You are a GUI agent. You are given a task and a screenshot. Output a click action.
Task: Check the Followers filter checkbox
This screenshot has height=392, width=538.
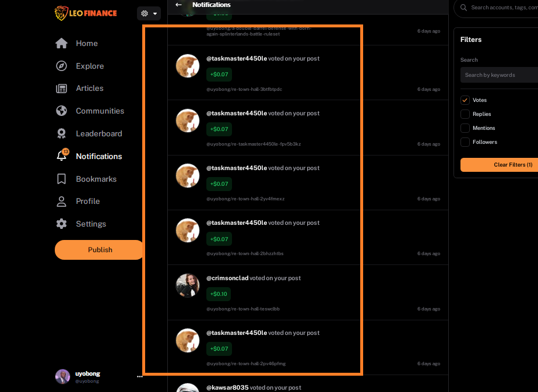(x=465, y=142)
